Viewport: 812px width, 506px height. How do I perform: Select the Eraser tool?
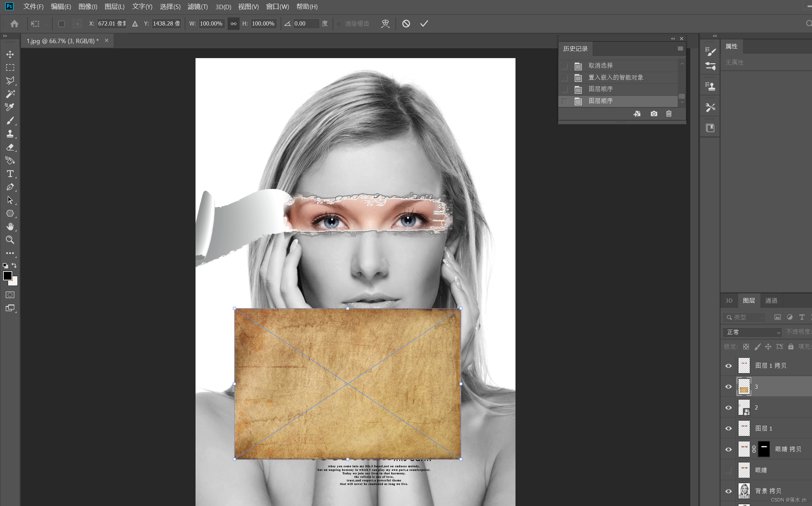[x=10, y=147]
